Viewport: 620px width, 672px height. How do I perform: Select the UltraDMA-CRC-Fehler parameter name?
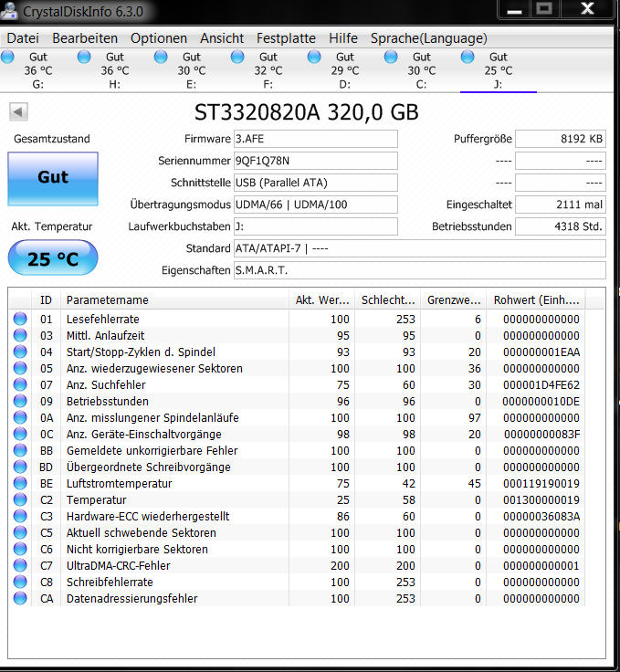tap(119, 566)
